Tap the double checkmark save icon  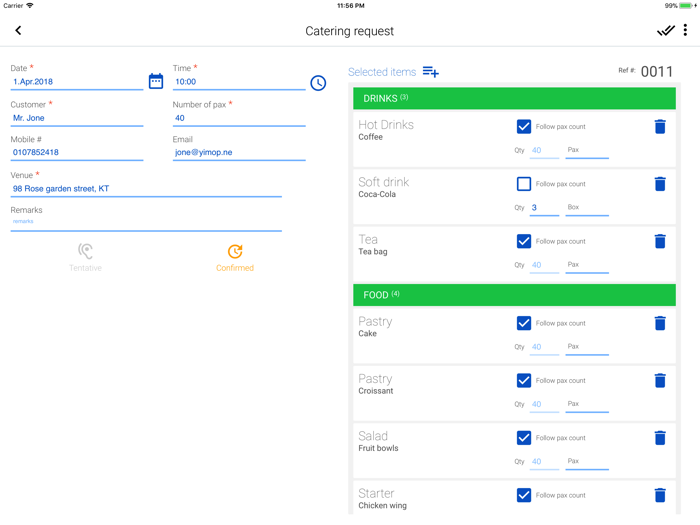point(665,31)
